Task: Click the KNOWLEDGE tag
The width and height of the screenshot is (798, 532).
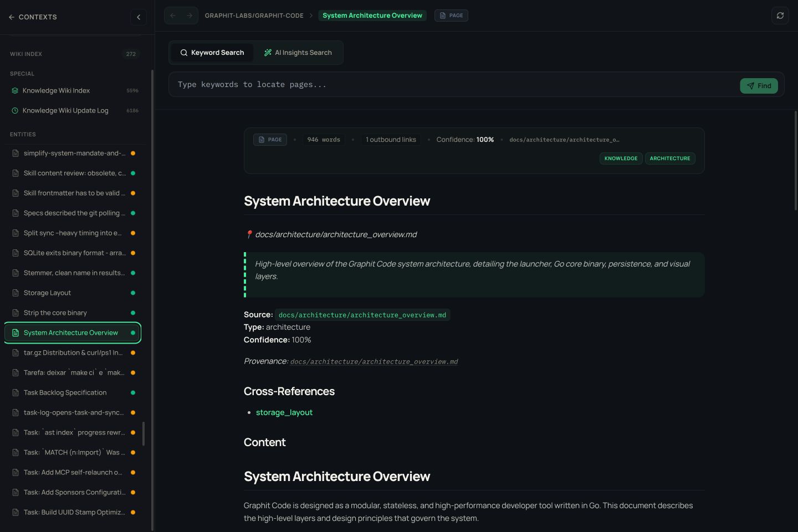Action: 621,158
